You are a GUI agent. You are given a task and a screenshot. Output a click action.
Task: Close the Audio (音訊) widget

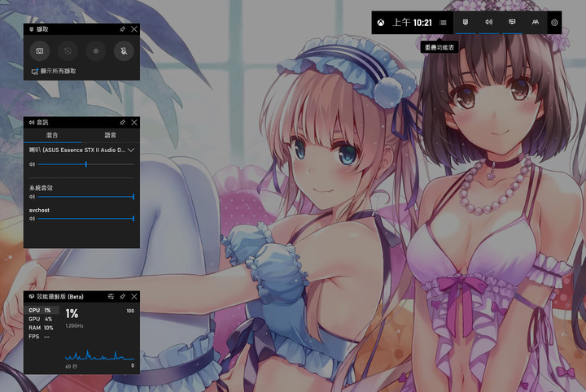[134, 122]
